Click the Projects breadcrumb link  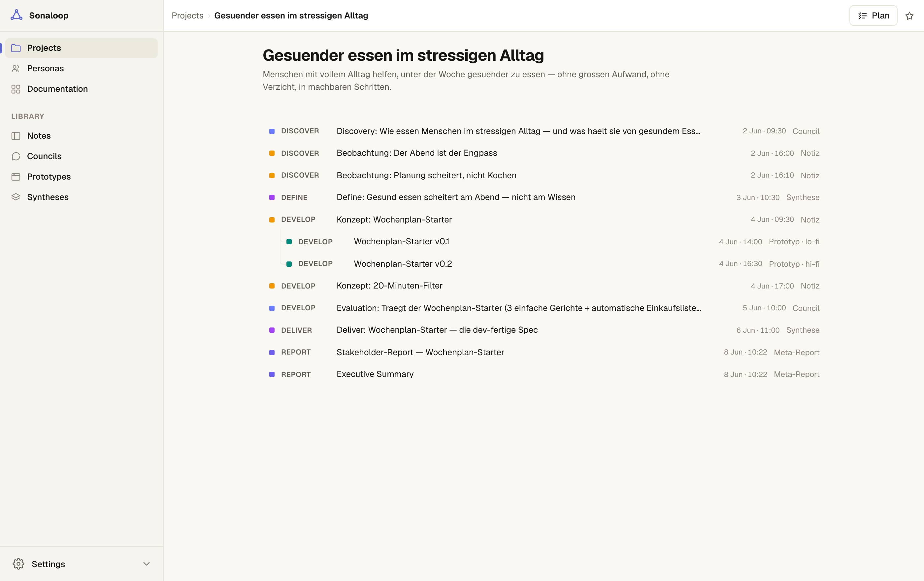coord(187,16)
